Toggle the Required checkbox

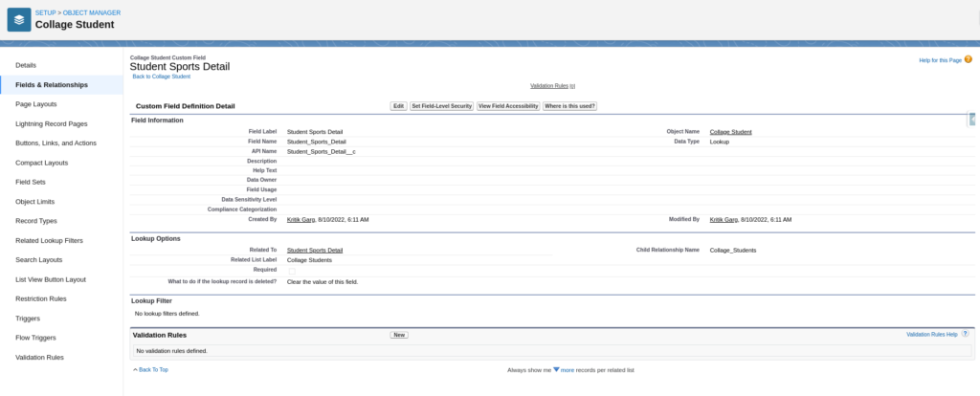click(292, 271)
